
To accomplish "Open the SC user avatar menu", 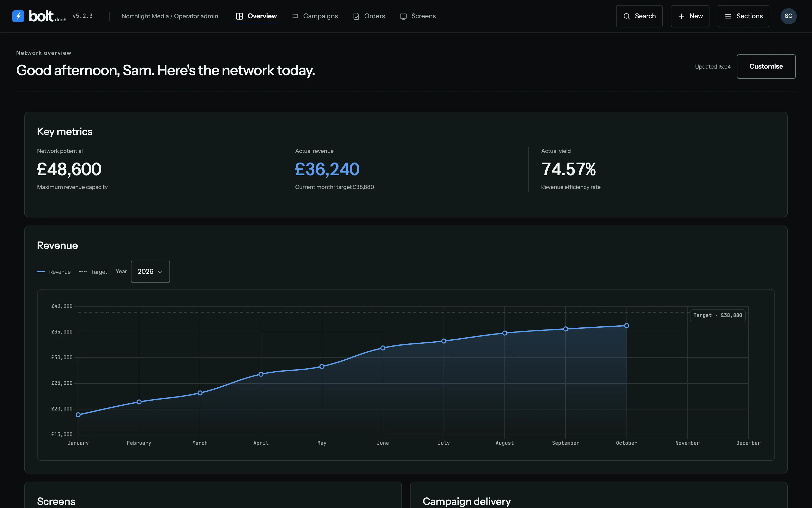I will pos(788,16).
